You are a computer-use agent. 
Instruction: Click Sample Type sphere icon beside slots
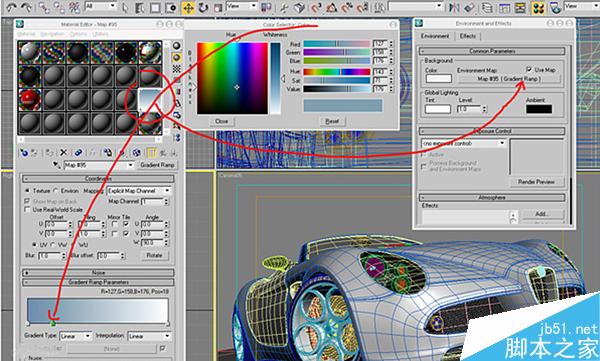(176, 46)
